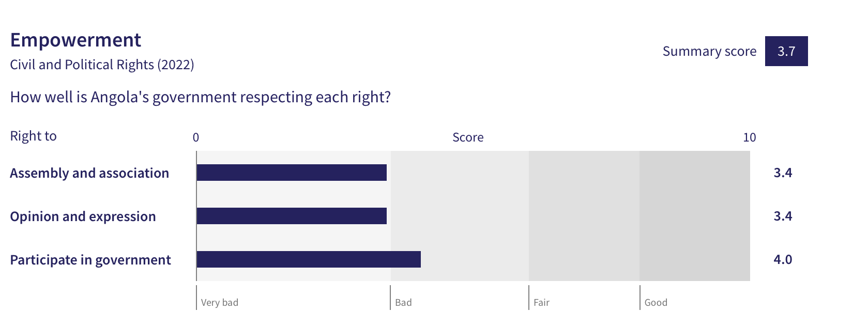This screenshot has width=868, height=327.
Task: Open the Participate in government row label
Action: tap(90, 260)
